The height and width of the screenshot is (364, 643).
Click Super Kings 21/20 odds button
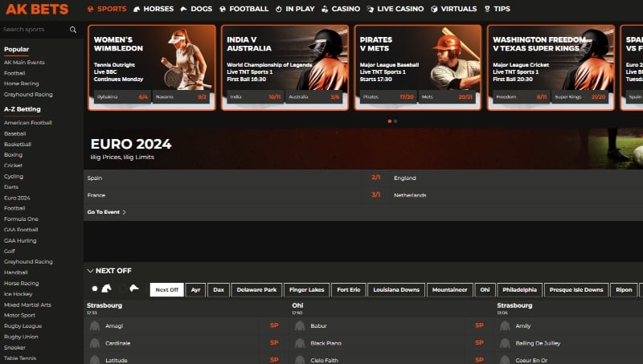pos(580,97)
